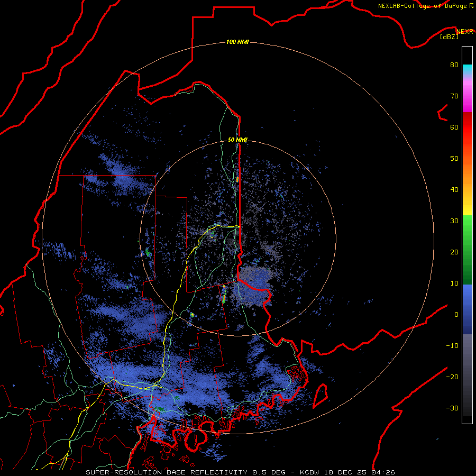Click the -20 dBZ scale value
The image size is (476, 476).
pyautogui.click(x=452, y=377)
